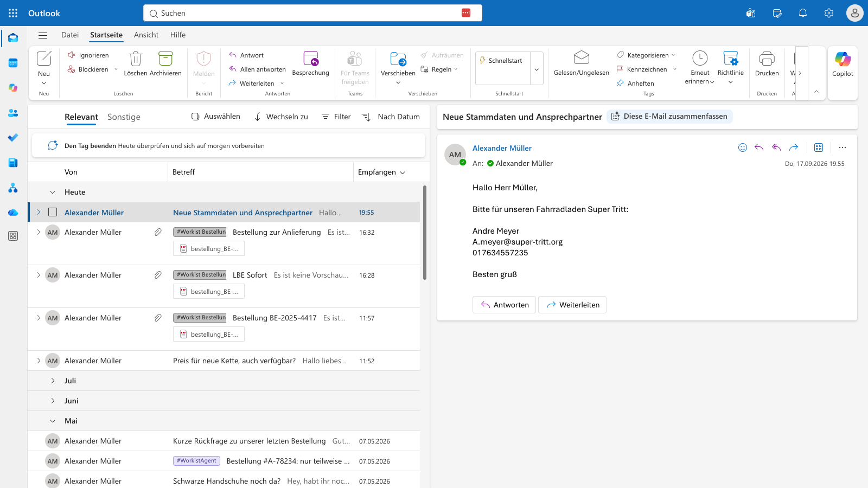Expand the Juni group
Screen dimensions: 868x488
(53, 401)
